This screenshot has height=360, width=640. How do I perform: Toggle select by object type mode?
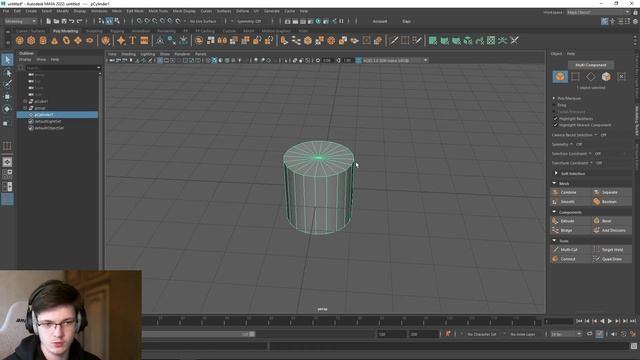[109, 21]
